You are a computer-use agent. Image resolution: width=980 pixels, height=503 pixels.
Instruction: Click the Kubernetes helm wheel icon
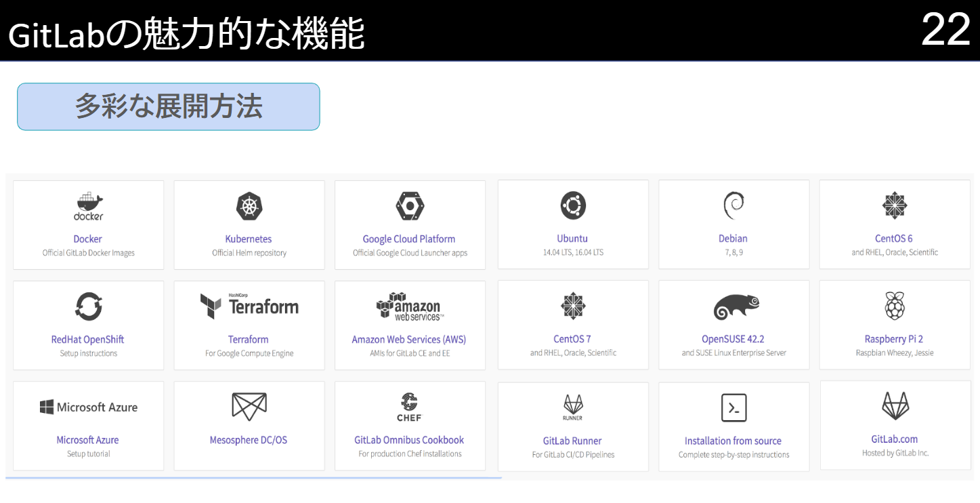click(x=249, y=205)
